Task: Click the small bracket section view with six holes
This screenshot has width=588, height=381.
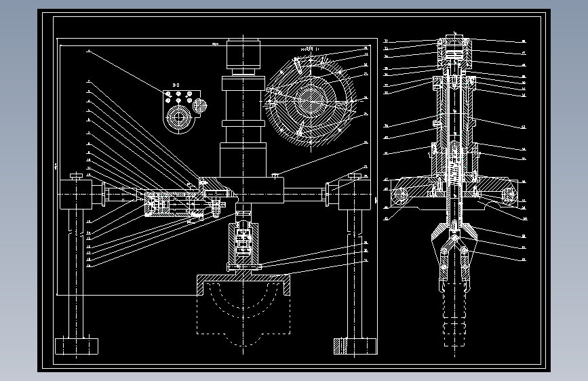Action: click(182, 111)
